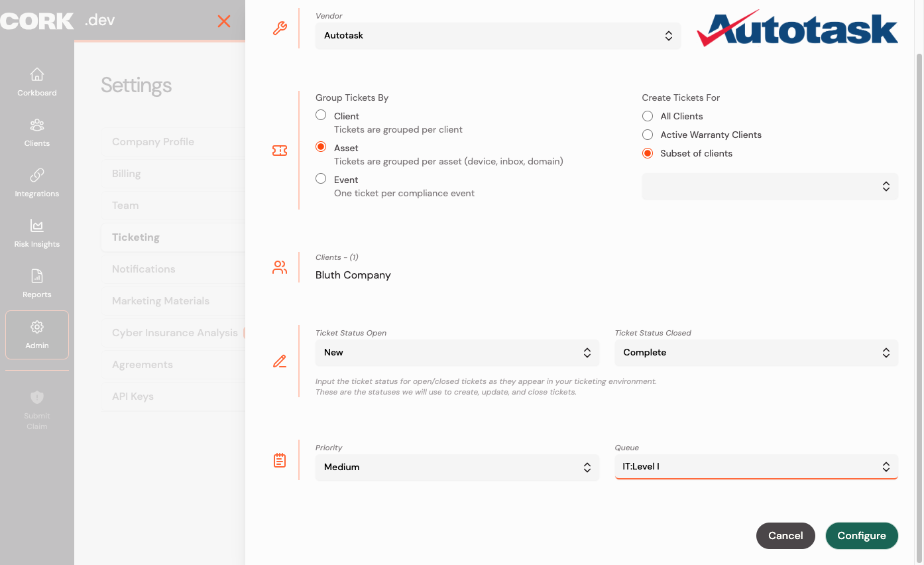Close the panel with the orange X
Viewport: 924px width, 565px height.
[224, 21]
